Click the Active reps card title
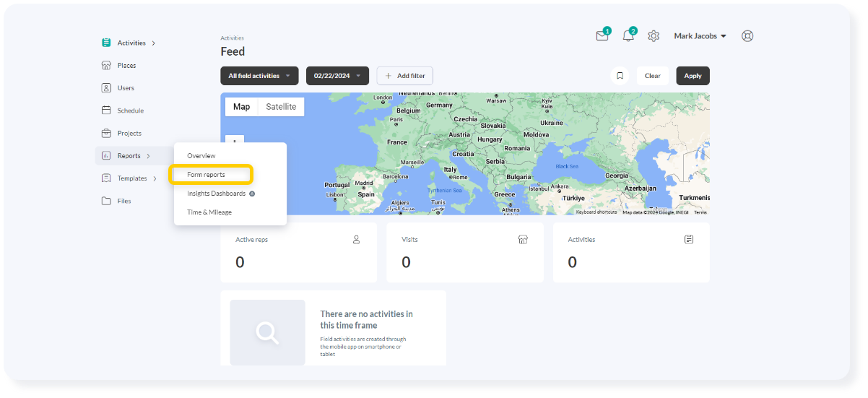The height and width of the screenshot is (398, 868). (x=251, y=240)
